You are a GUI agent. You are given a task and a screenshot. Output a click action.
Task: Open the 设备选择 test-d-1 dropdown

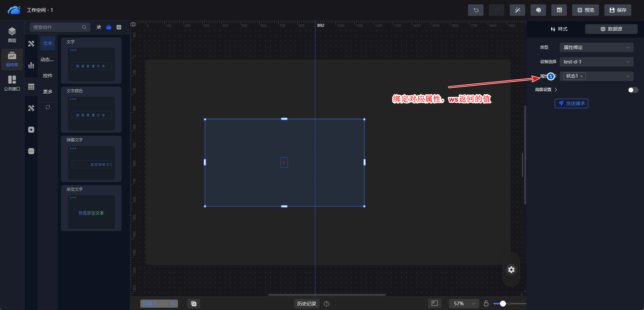click(x=596, y=62)
